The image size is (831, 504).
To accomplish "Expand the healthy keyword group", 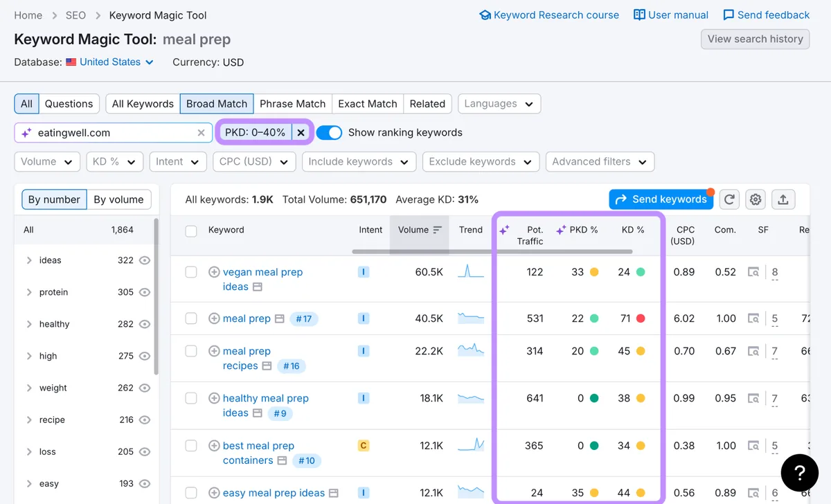I will click(x=29, y=324).
